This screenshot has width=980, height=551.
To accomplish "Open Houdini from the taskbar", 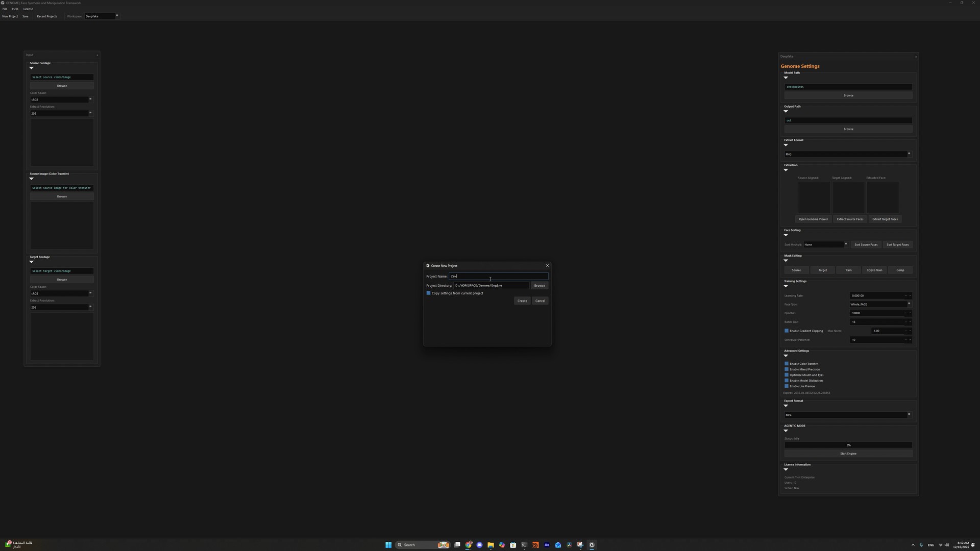I will (x=535, y=545).
